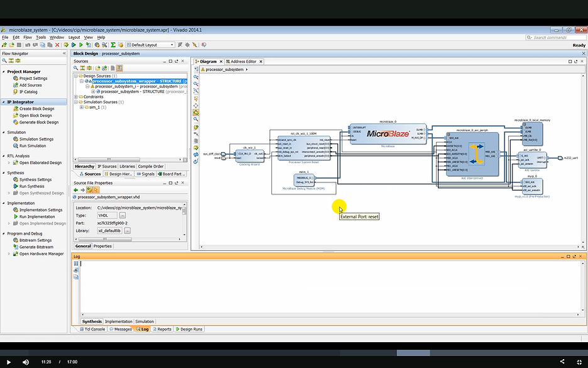Open the Tools menu
The height and width of the screenshot is (368, 588).
pos(41,37)
